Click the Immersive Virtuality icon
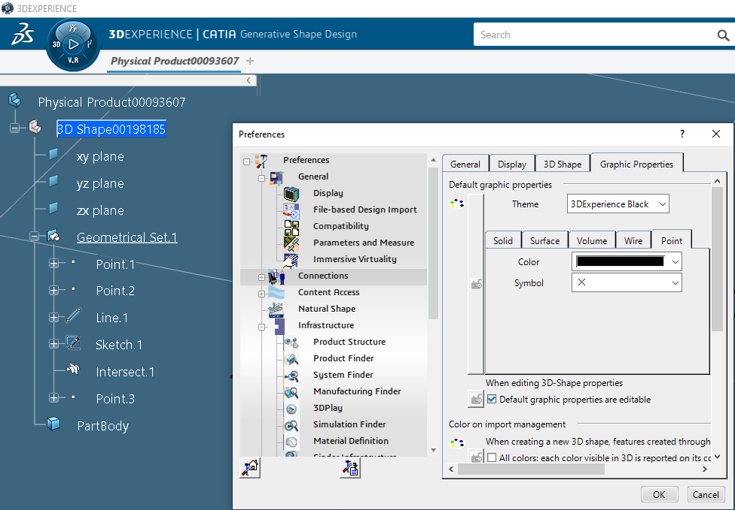Viewport: 735px width, 510px height. click(291, 260)
